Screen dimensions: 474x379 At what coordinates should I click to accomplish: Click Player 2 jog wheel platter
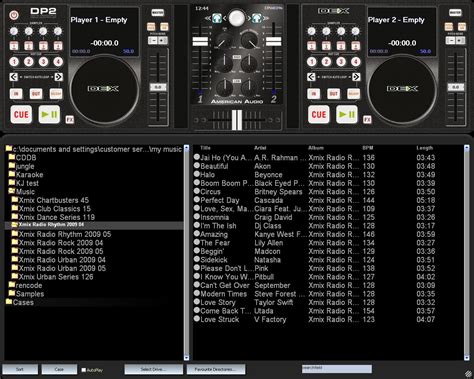click(x=402, y=89)
